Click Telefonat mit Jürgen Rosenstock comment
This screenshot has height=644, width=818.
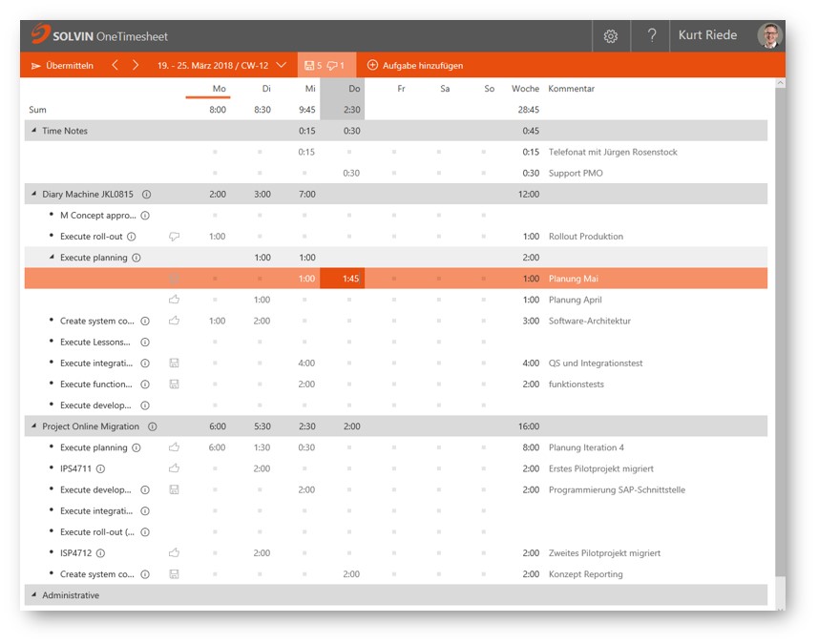click(x=613, y=152)
